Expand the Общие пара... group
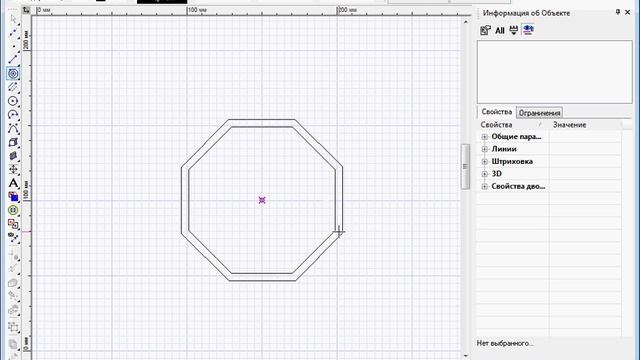Screen dimensions: 640x360 click(x=484, y=137)
